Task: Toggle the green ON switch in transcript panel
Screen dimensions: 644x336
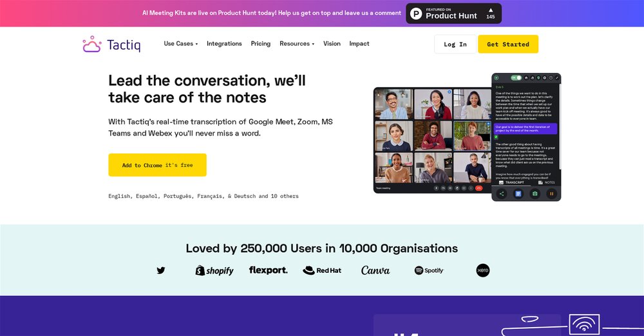Action: 516,78
